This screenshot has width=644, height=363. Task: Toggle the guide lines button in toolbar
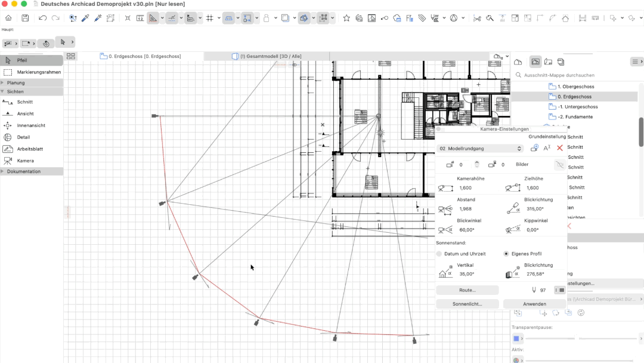pyautogui.click(x=172, y=18)
